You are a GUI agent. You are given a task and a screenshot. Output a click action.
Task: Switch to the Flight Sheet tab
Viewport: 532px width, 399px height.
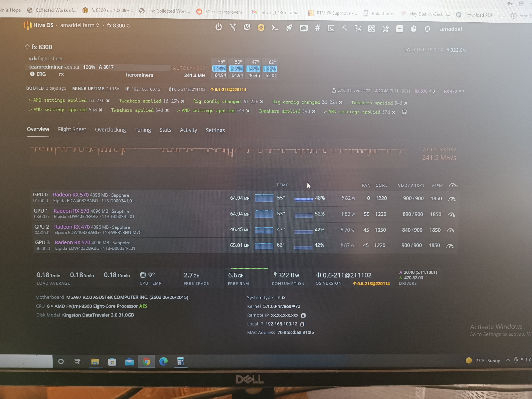[x=72, y=129]
